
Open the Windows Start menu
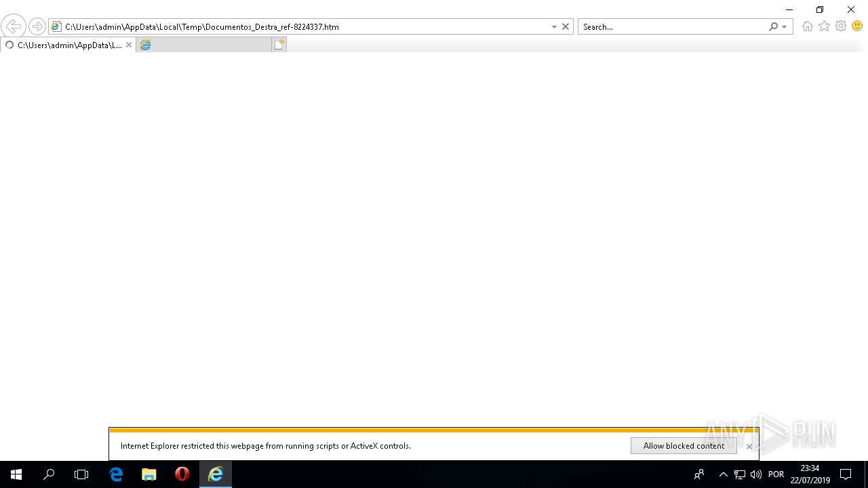(x=16, y=474)
